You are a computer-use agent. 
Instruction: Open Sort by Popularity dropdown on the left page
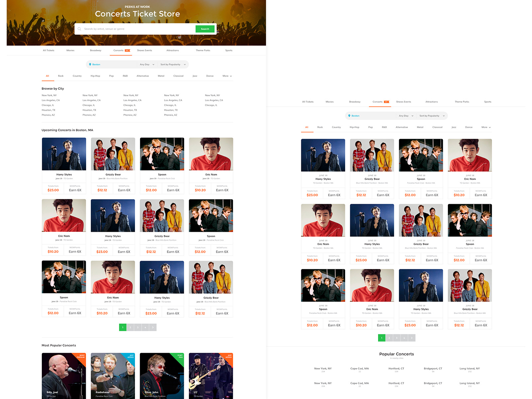(173, 65)
